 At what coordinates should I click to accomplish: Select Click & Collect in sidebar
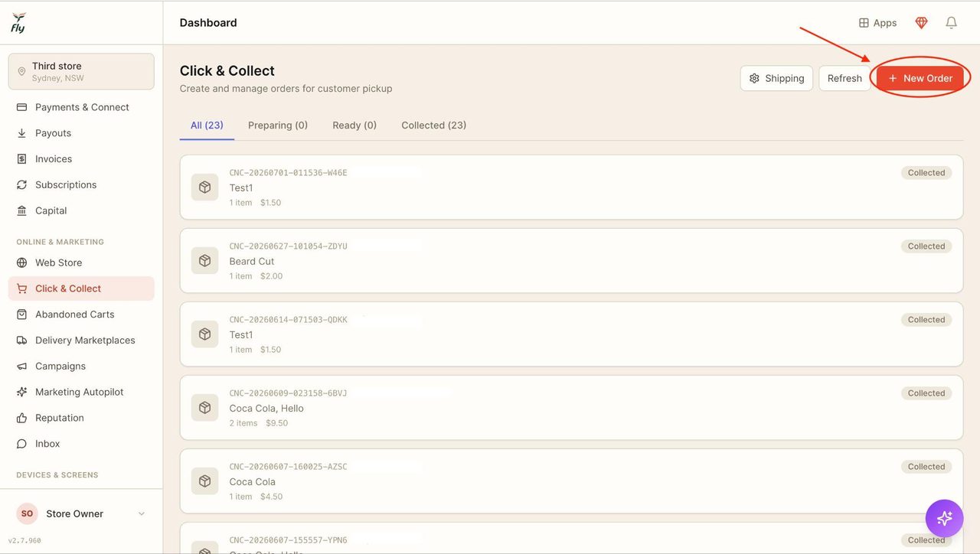click(81, 288)
